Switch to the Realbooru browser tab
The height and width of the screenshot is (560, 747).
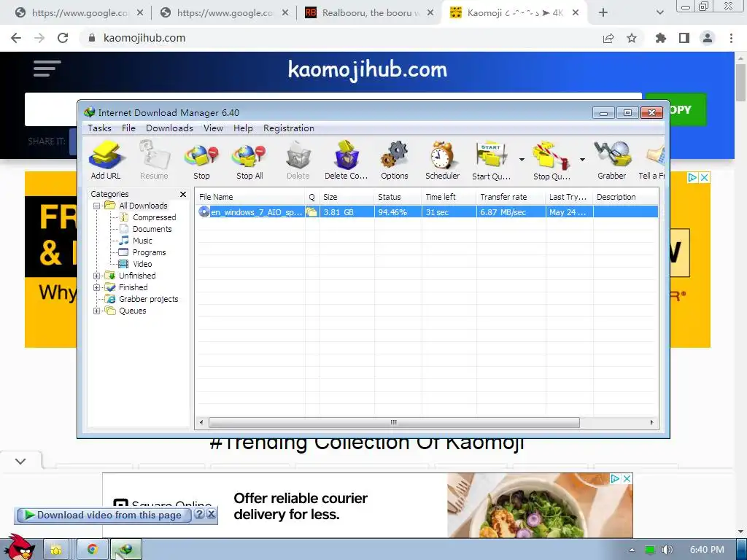[x=368, y=13]
